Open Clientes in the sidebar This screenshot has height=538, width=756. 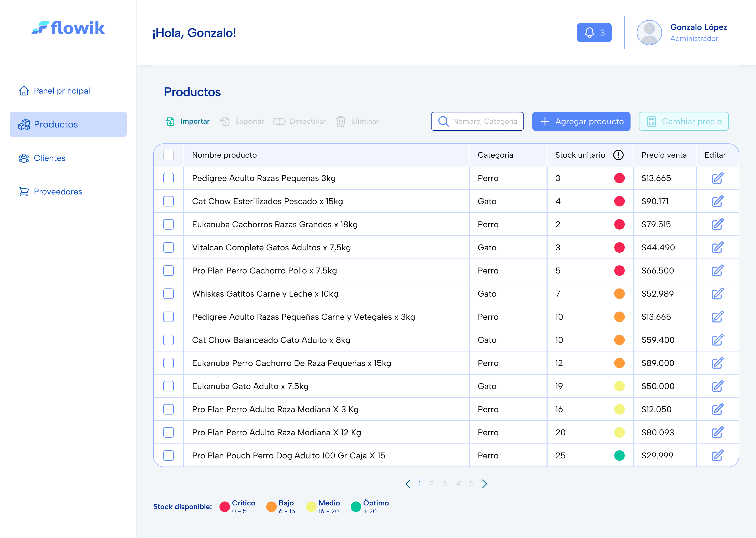point(50,158)
